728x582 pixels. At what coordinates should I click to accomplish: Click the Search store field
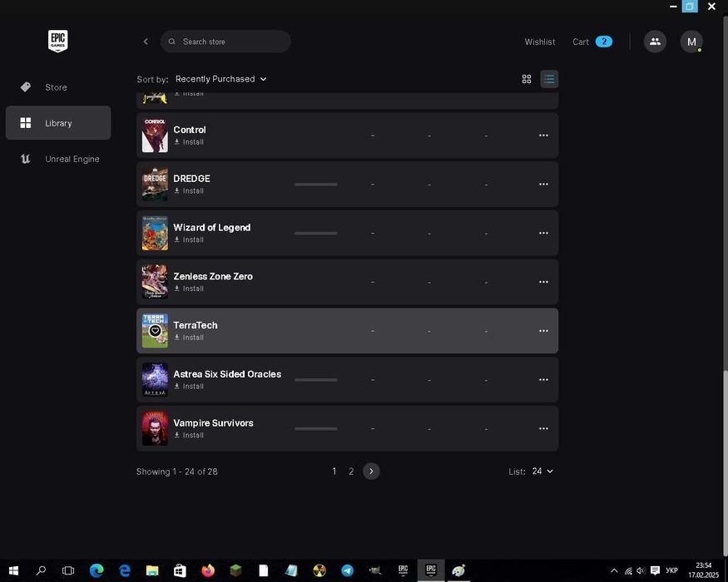pos(225,42)
